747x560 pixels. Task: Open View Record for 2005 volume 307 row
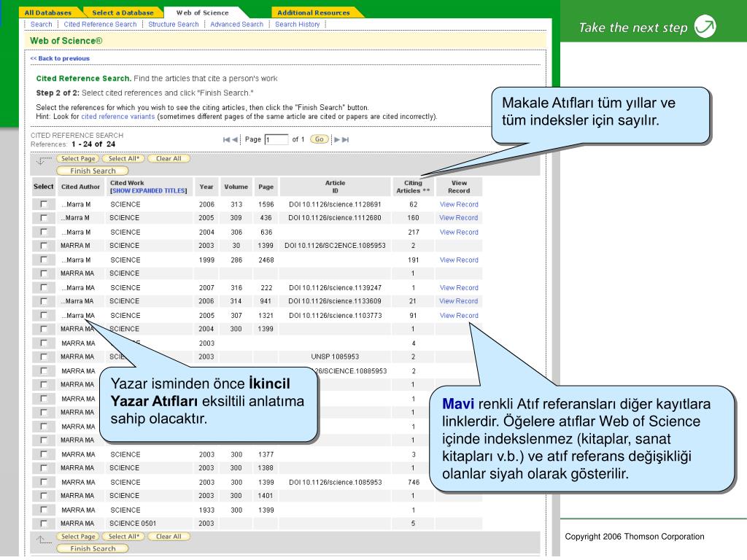(459, 315)
